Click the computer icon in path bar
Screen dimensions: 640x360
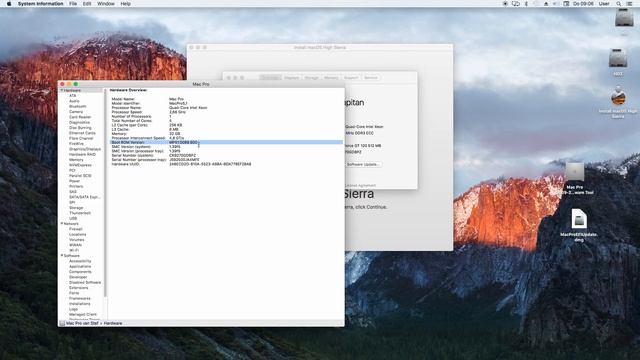point(62,323)
